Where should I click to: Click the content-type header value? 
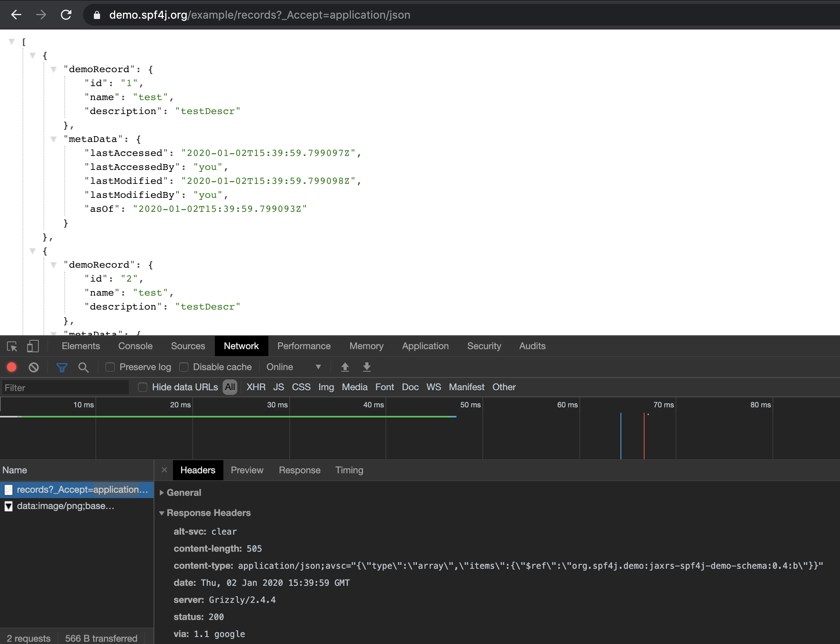coord(530,566)
